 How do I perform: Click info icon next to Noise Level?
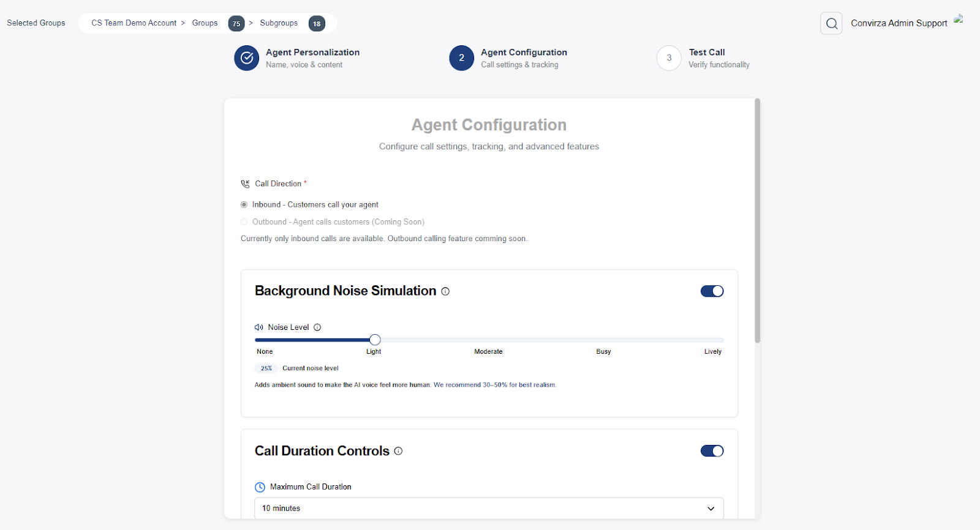(x=317, y=327)
